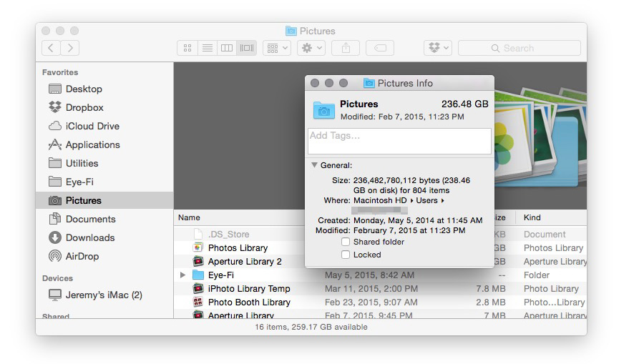
Task: Expand the Eye-Fi folder disclosure triangle
Action: pos(183,275)
